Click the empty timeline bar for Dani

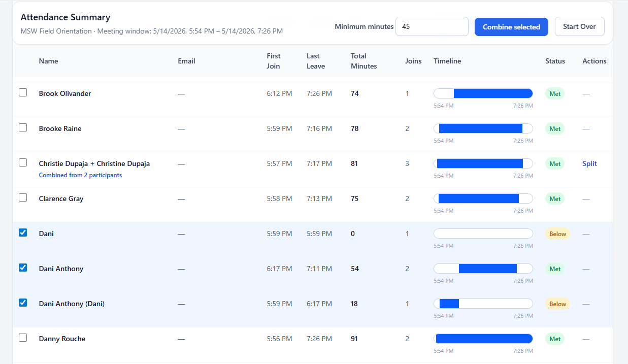483,234
